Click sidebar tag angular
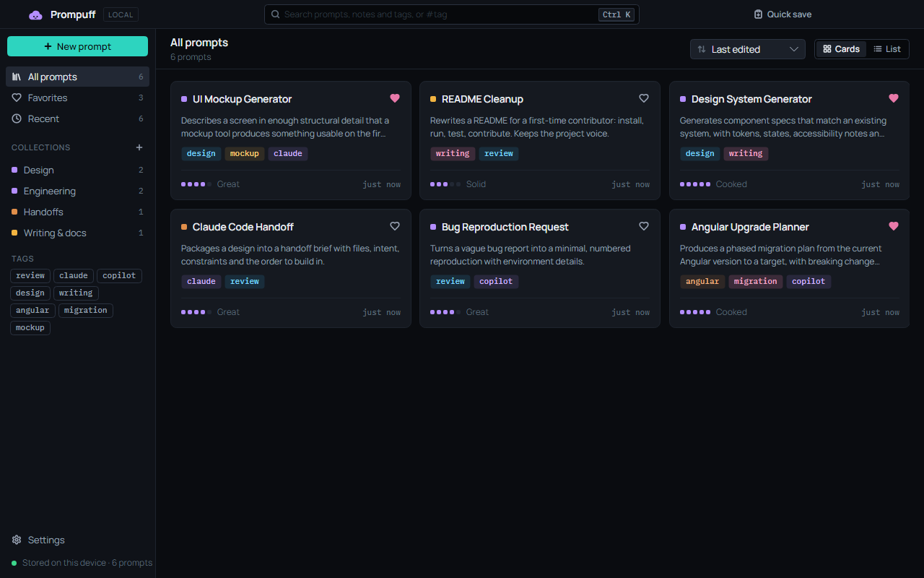Viewport: 924px width, 578px height. click(33, 311)
